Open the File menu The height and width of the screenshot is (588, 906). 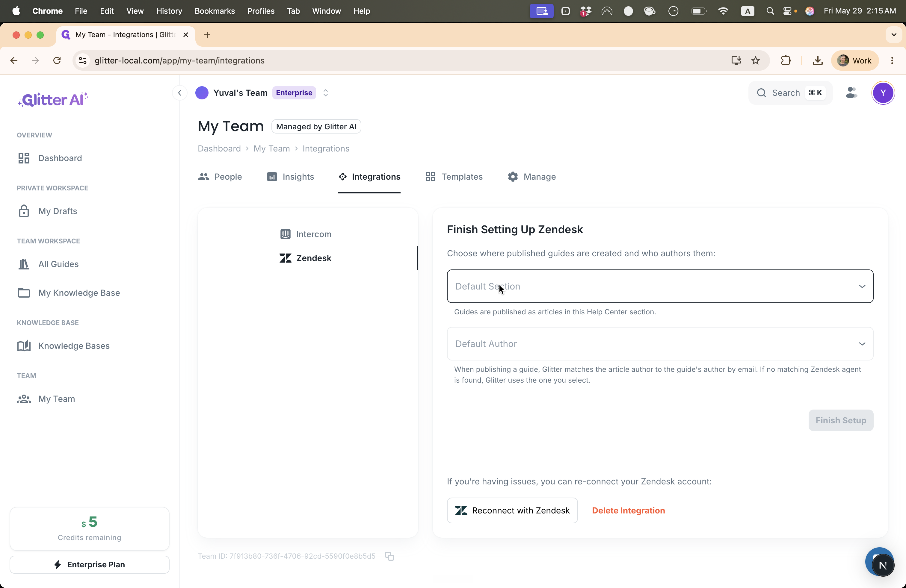click(x=81, y=11)
